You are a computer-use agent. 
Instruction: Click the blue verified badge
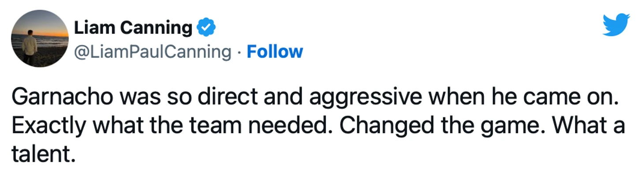coord(205,28)
